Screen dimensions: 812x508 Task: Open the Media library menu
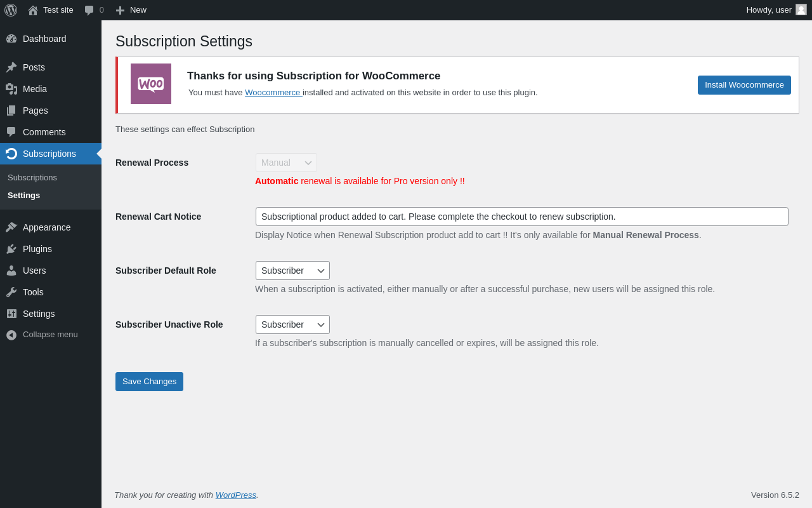[x=35, y=89]
